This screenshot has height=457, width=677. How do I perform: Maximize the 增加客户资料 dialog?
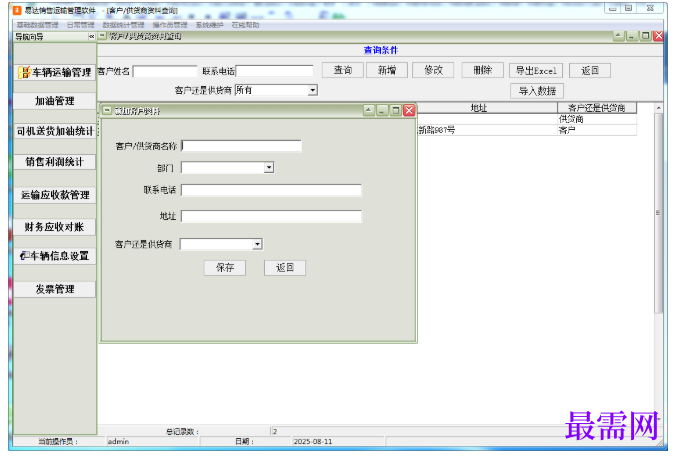395,111
